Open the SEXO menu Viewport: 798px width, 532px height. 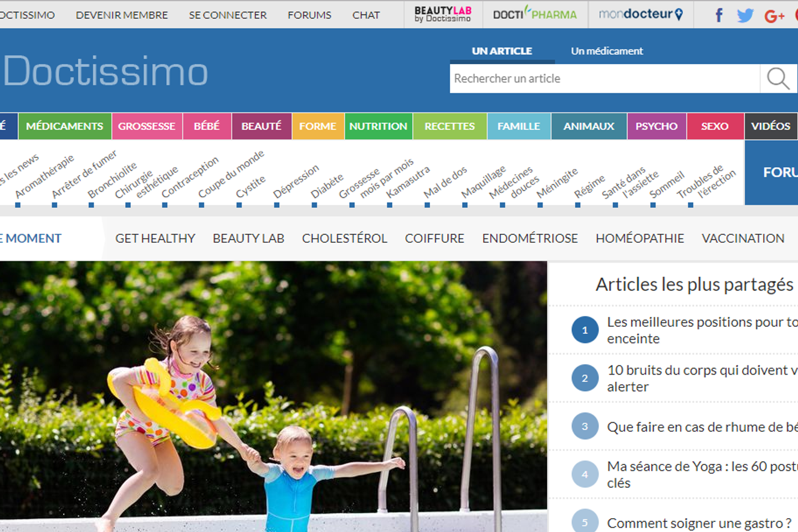click(x=715, y=126)
